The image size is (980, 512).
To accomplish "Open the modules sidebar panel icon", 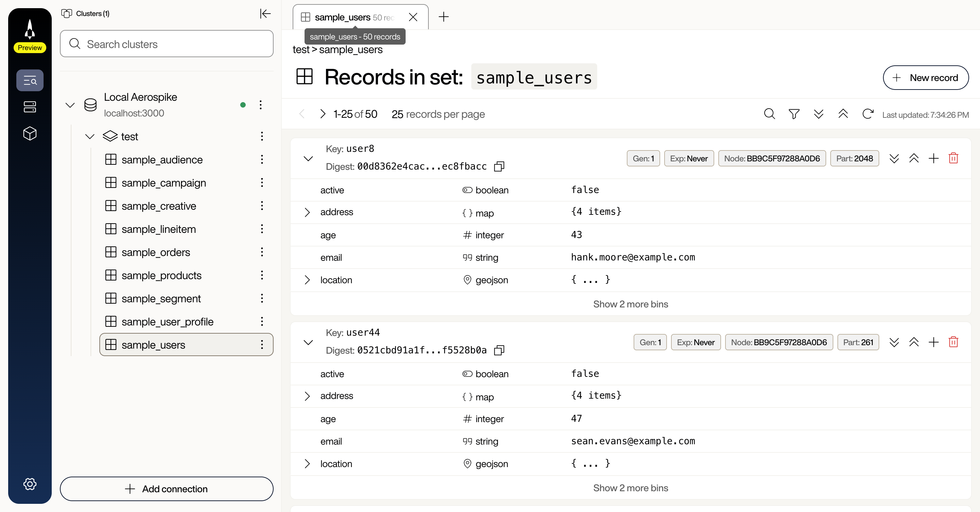I will coord(30,133).
